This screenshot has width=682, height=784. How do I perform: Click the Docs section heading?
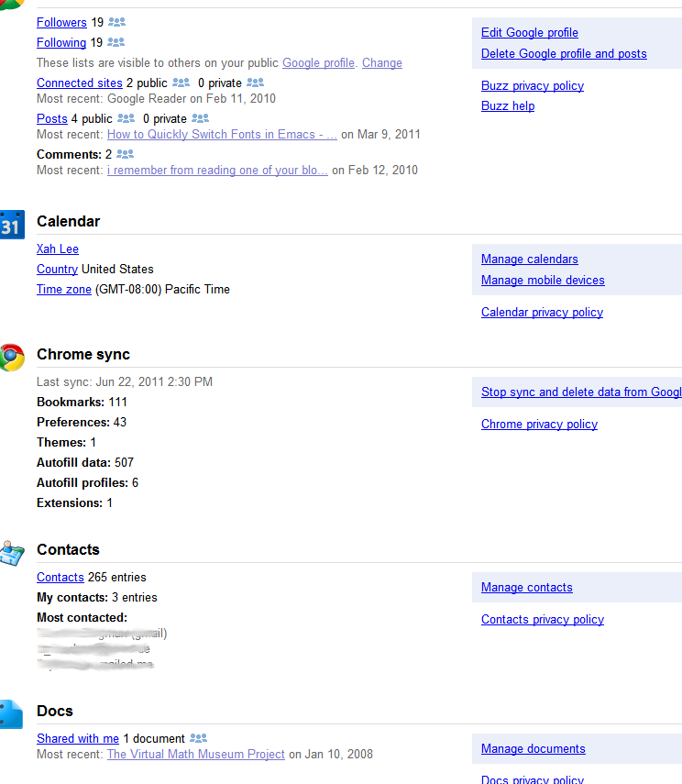(x=55, y=711)
